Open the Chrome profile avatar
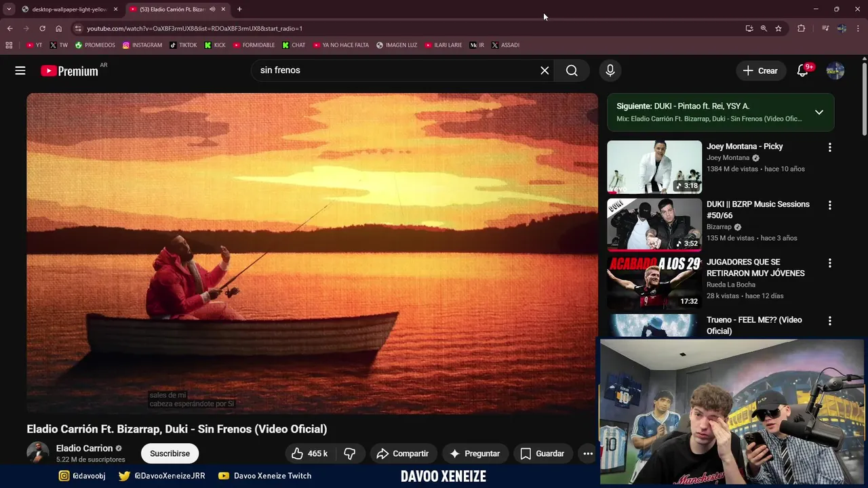The width and height of the screenshot is (868, 488). tap(842, 28)
